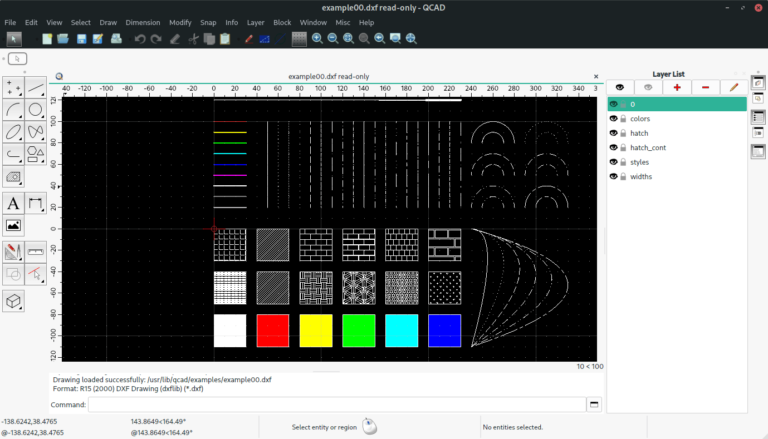
Task: Hide the colors layer using its eye icon
Action: [613, 119]
